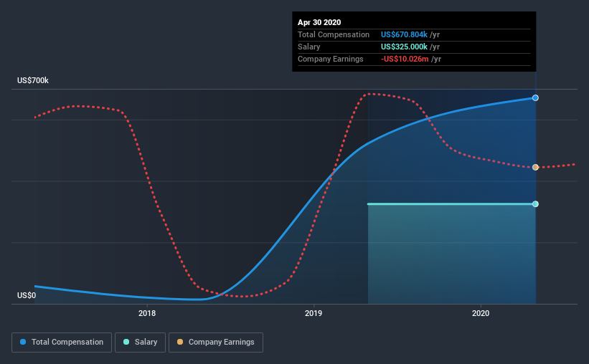Click the orange dot in Company Earnings legend
The height and width of the screenshot is (364, 589).
click(x=180, y=342)
